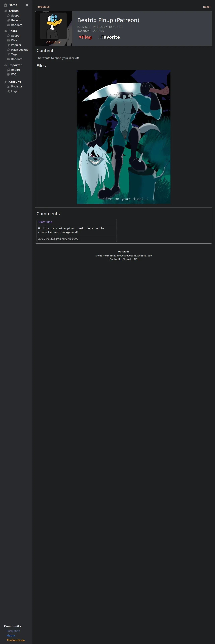Close the sidebar with the X icon

coord(27,5)
